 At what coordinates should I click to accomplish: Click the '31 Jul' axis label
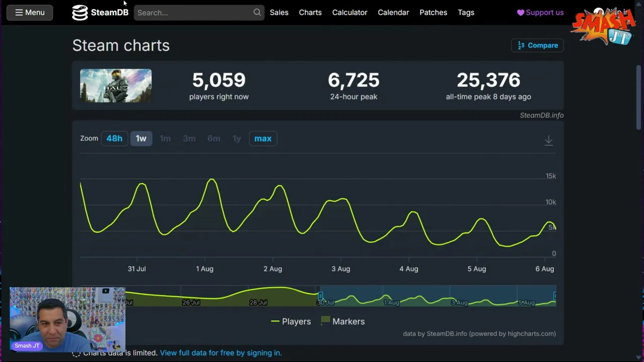[x=137, y=269]
